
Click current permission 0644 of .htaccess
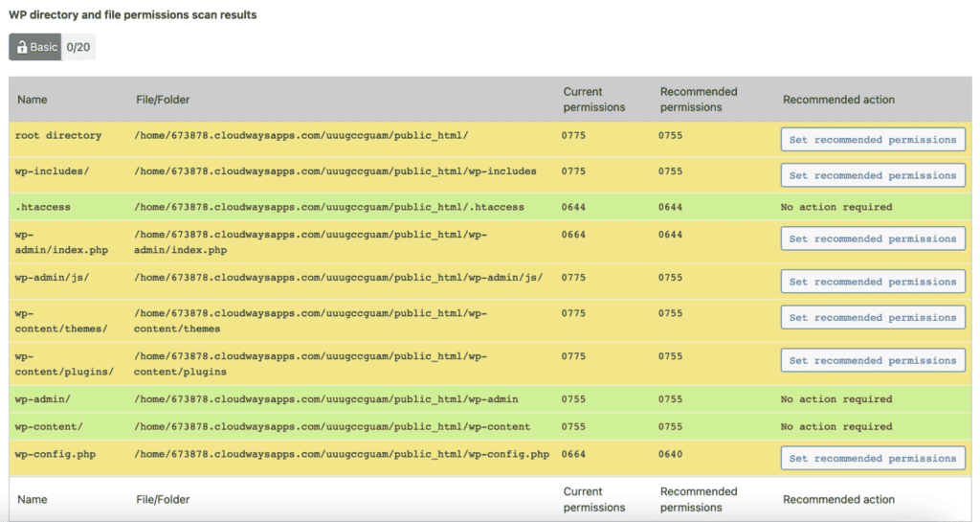(x=573, y=206)
